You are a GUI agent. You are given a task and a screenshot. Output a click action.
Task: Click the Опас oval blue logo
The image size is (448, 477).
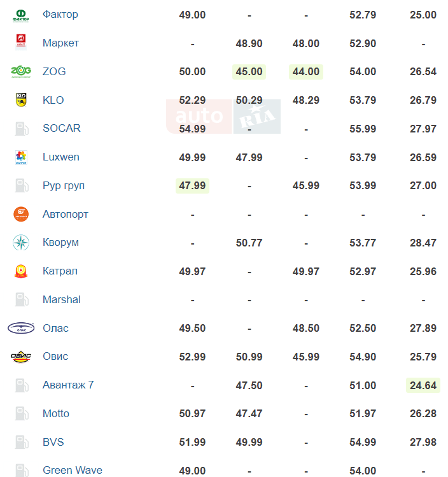pyautogui.click(x=21, y=328)
